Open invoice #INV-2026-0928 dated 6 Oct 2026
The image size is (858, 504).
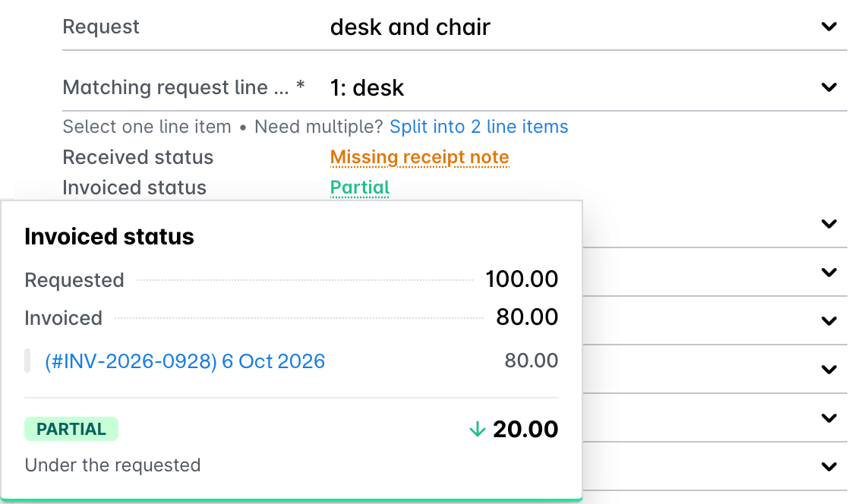point(185,361)
